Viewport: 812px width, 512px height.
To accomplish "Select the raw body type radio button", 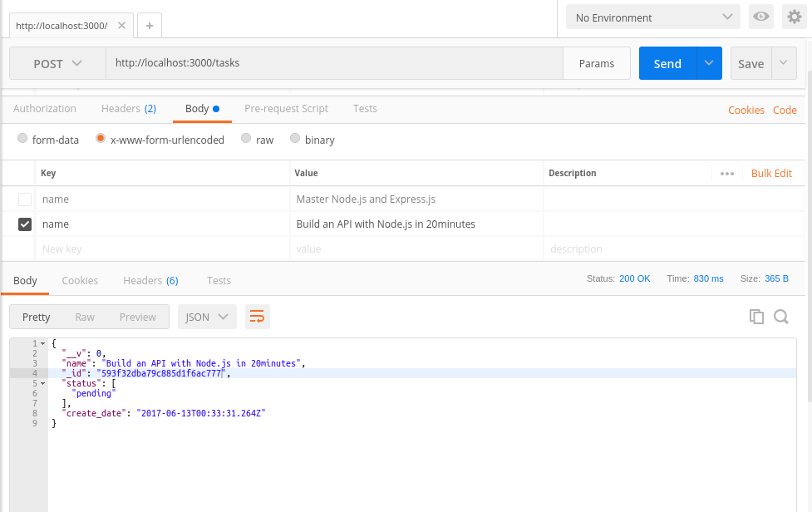I will click(x=246, y=139).
